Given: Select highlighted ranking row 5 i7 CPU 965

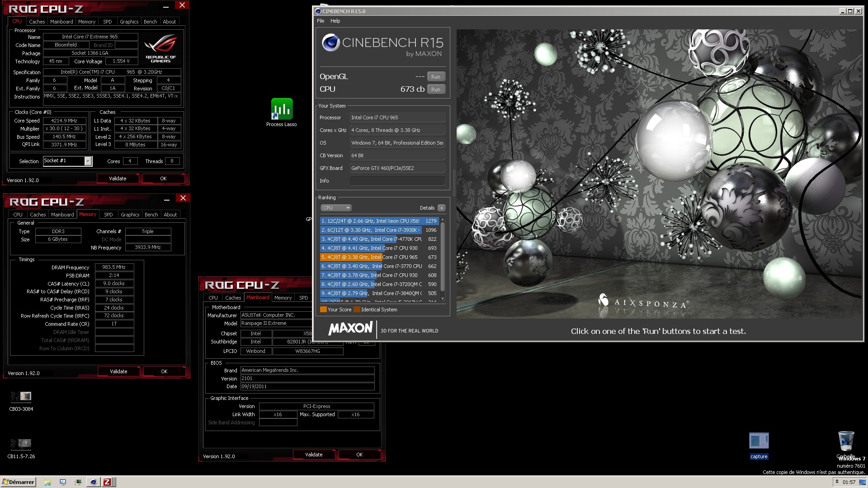Looking at the screenshot, I should (379, 257).
